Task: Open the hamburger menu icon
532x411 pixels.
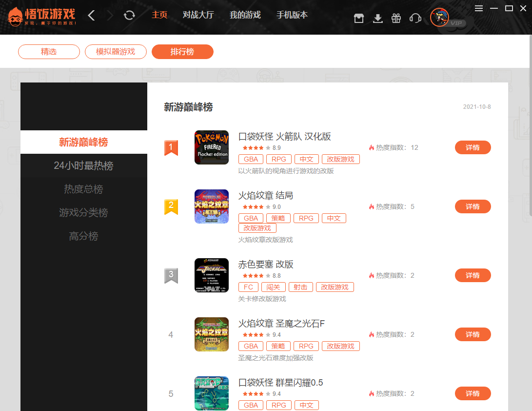Action: point(479,8)
